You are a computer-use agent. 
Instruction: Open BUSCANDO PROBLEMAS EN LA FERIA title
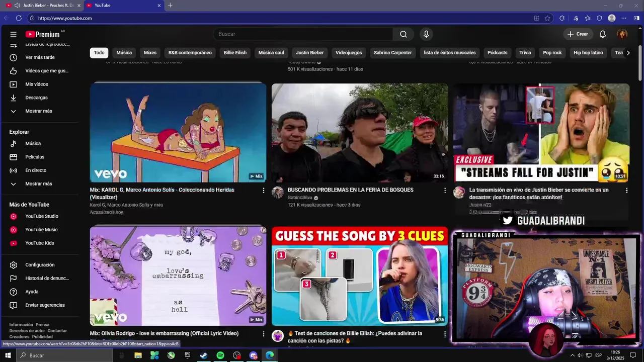coord(351,190)
